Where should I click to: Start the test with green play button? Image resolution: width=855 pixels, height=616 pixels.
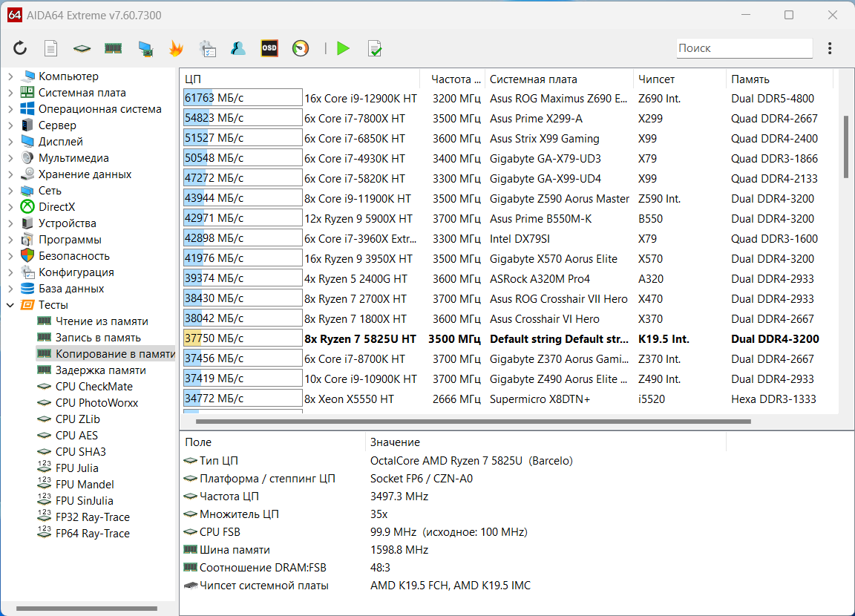(343, 48)
